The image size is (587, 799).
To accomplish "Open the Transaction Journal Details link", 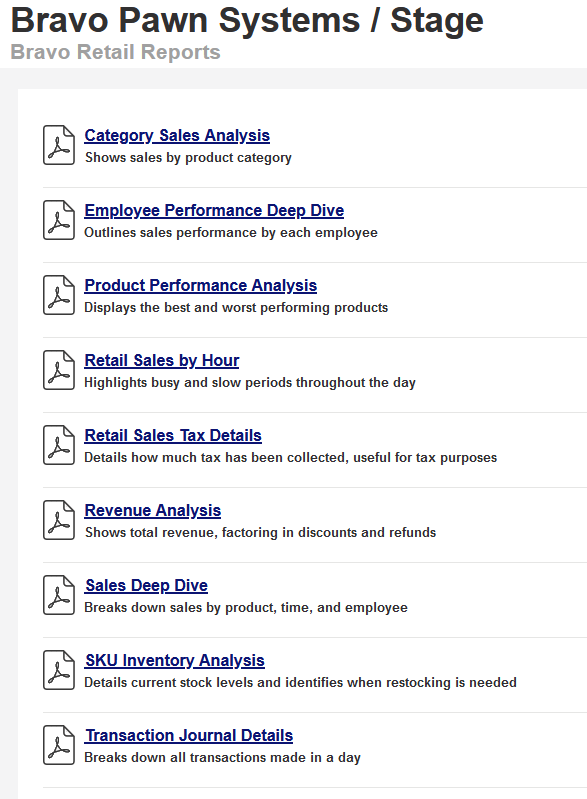I will (189, 735).
